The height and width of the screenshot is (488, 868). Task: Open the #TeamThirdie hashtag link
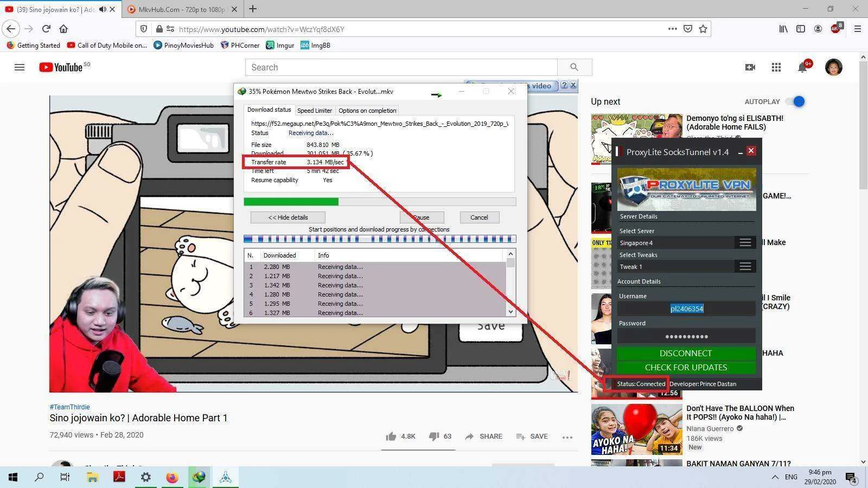coord(69,407)
